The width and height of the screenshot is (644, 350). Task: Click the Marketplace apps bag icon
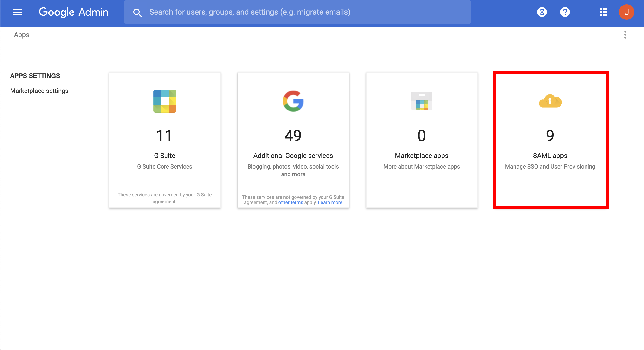[422, 101]
